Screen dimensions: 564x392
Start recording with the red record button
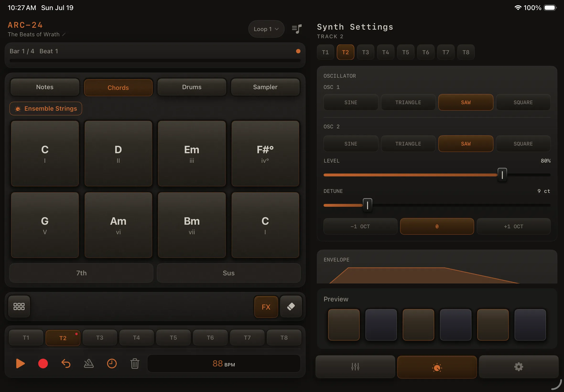click(43, 364)
